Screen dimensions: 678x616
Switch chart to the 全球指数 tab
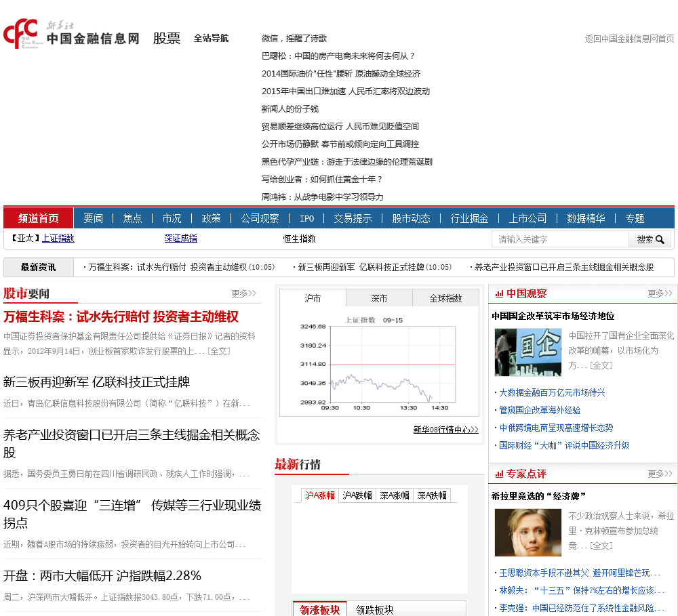(446, 298)
